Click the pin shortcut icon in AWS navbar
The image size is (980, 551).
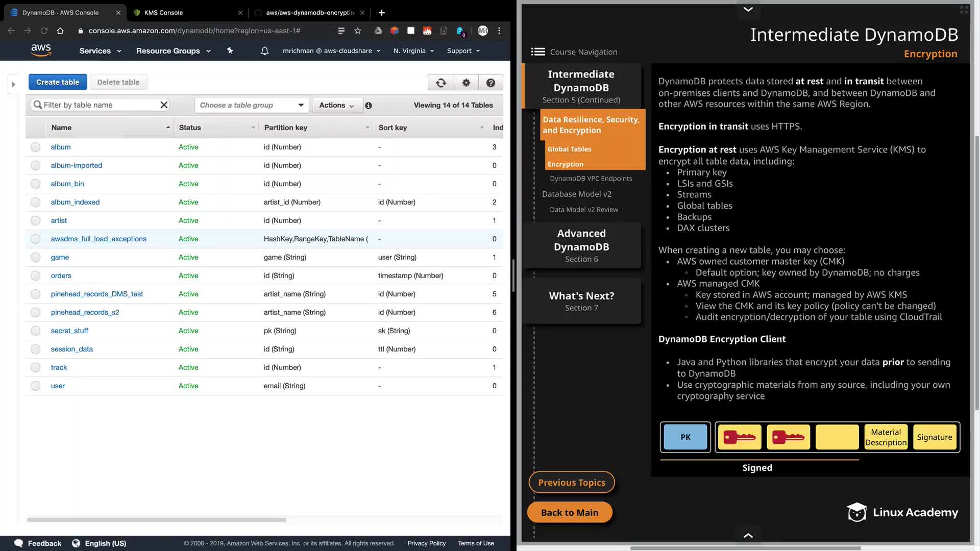[230, 51]
